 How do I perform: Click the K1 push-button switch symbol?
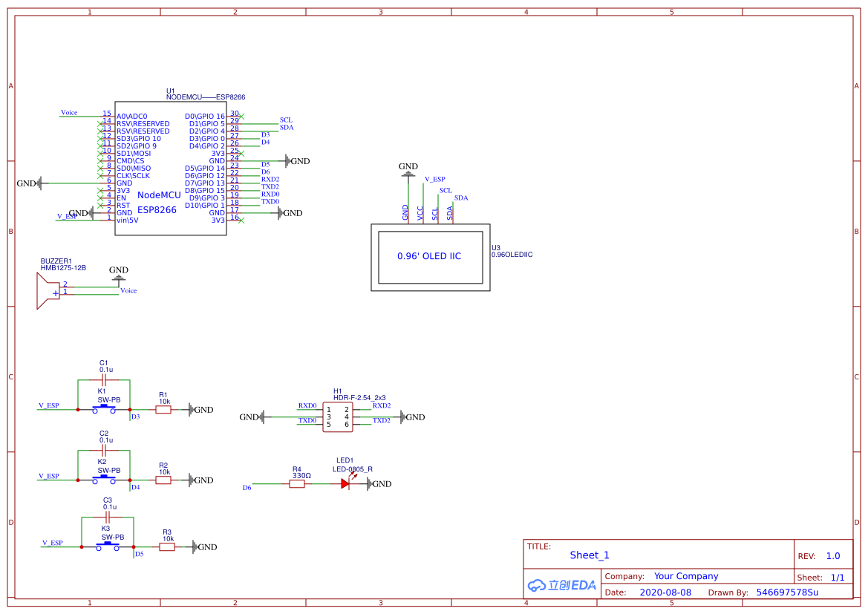pyautogui.click(x=104, y=409)
